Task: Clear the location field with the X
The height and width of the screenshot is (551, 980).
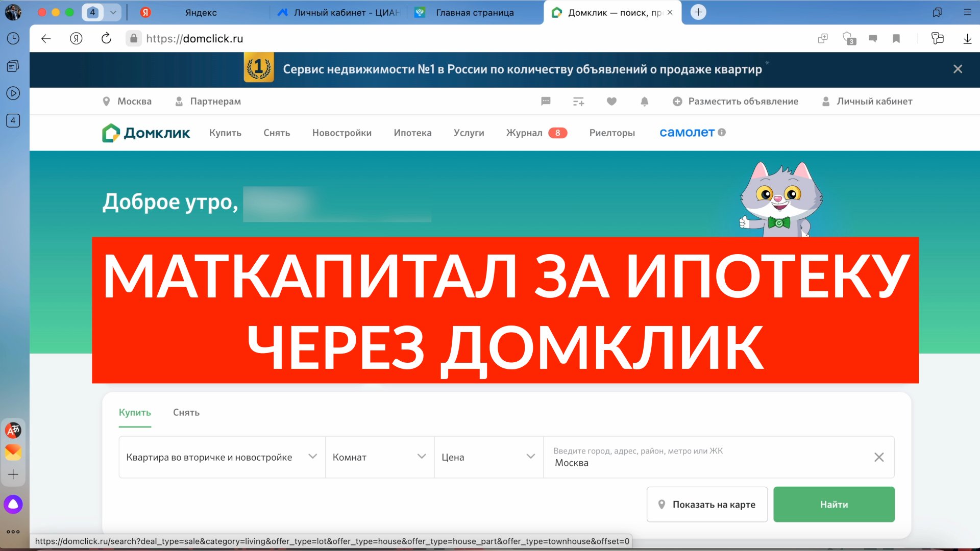Action: (x=879, y=457)
